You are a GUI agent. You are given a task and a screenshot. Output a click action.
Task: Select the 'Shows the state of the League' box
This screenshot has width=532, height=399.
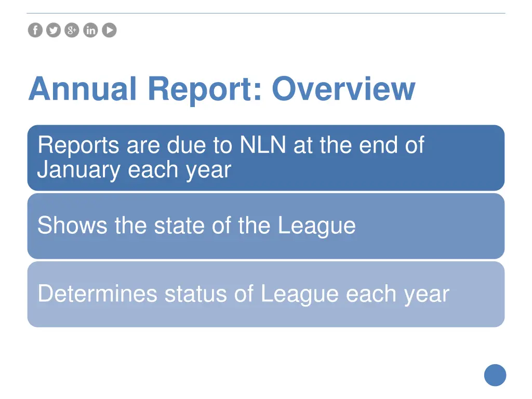pos(266,227)
